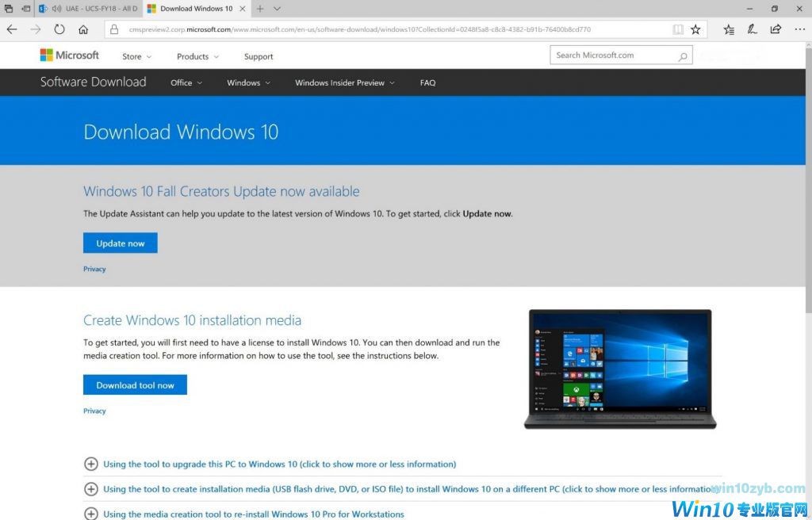Switch to the UAE - UCS-FY18 tab

pos(88,8)
